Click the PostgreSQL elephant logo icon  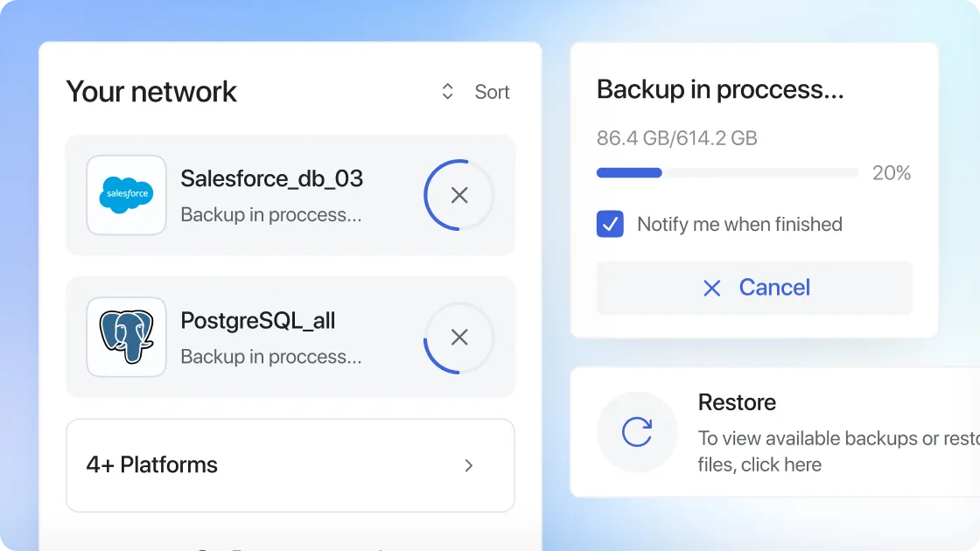pyautogui.click(x=126, y=338)
